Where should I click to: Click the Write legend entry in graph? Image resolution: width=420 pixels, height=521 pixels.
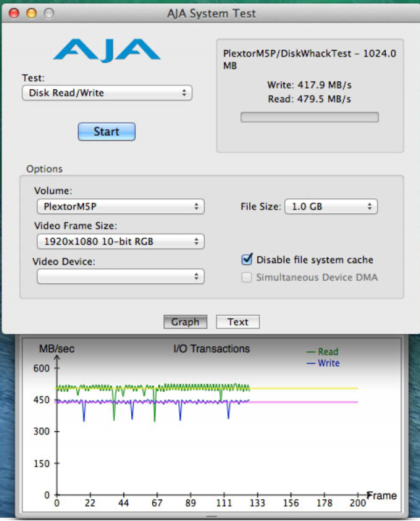pos(323,363)
